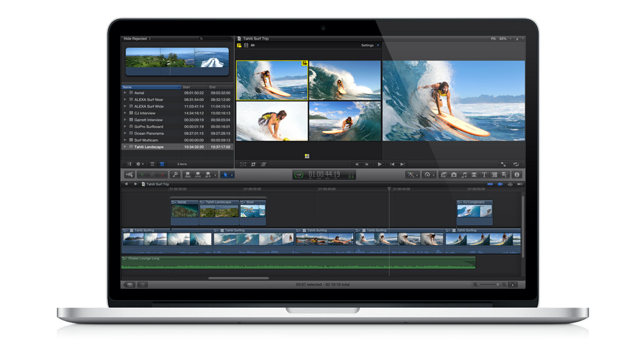Open the viewer Fit 53% zoom menu

[x=501, y=39]
